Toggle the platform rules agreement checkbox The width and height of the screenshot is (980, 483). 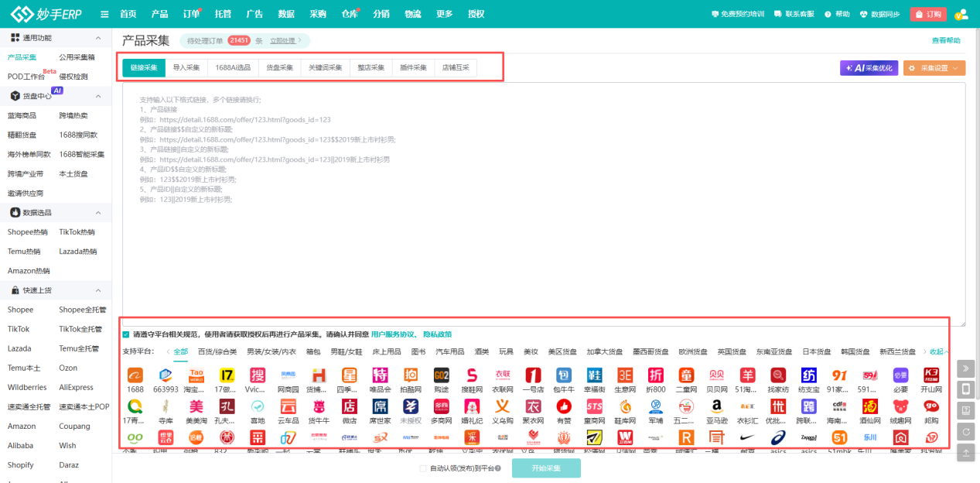click(126, 334)
